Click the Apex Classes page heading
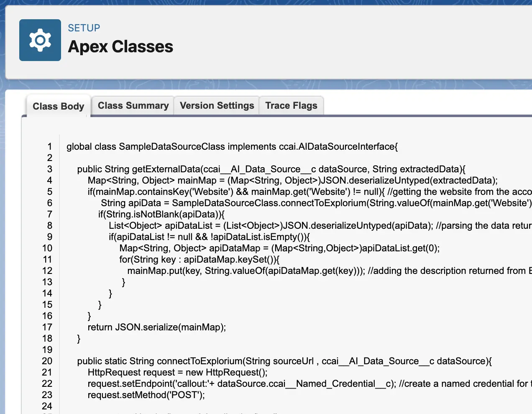The image size is (532, 414). click(120, 47)
